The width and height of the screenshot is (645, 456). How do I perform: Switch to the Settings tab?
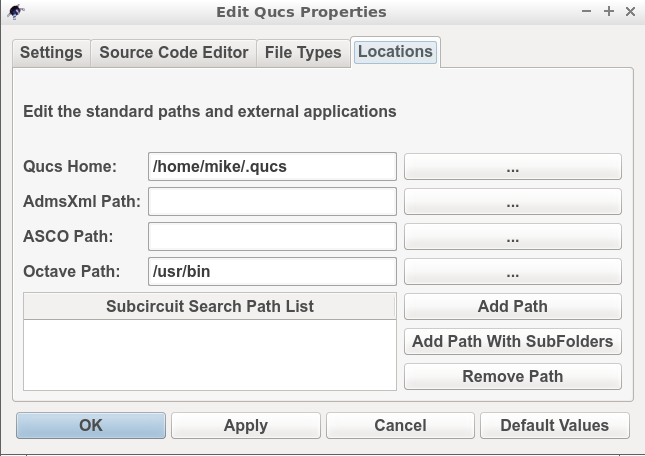click(51, 53)
